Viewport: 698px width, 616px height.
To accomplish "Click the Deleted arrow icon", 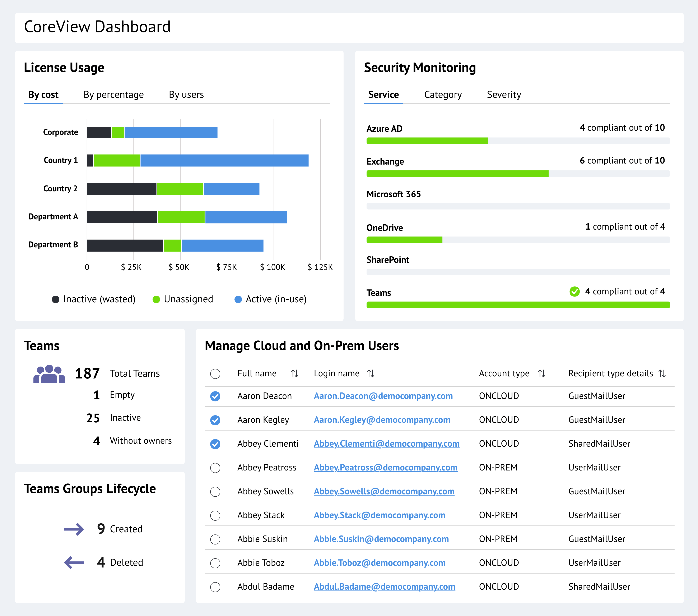I will (73, 562).
